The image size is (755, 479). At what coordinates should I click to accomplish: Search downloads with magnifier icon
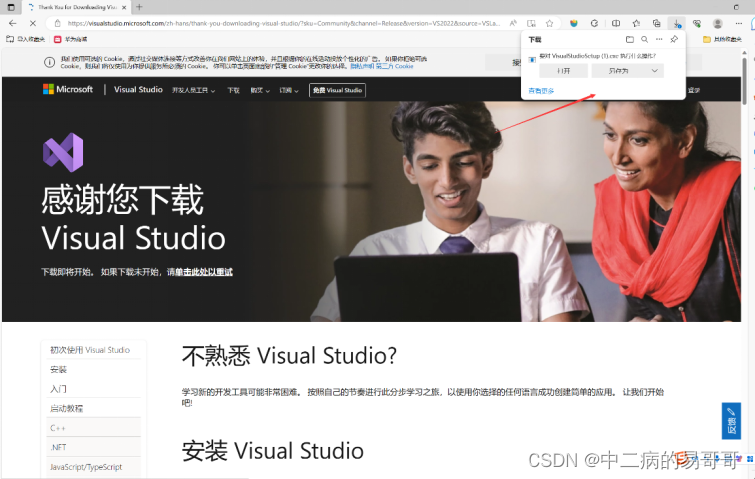[644, 39]
